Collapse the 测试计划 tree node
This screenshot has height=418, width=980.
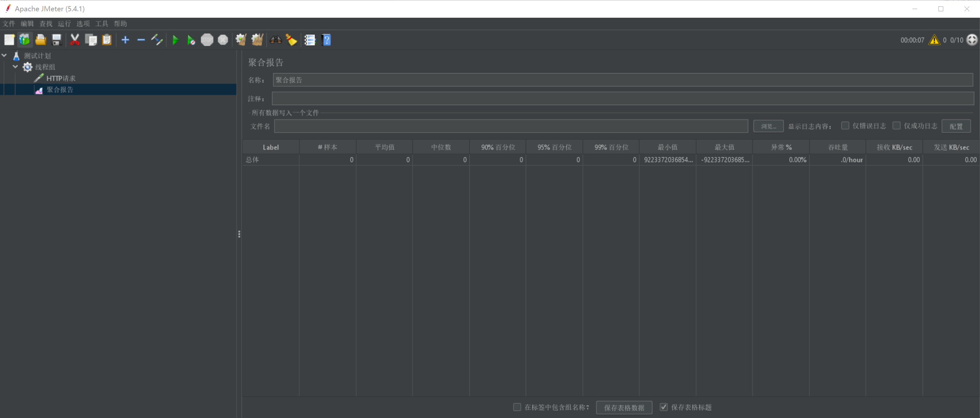(x=4, y=55)
